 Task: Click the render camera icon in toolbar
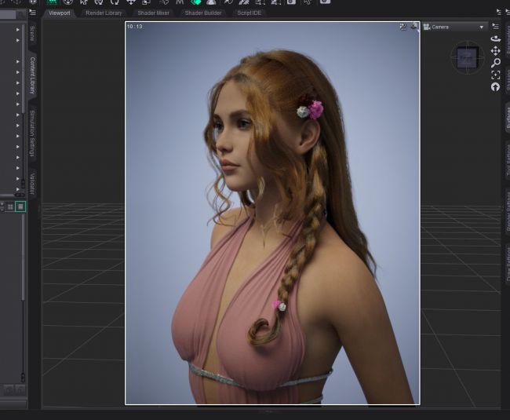[325, 2]
